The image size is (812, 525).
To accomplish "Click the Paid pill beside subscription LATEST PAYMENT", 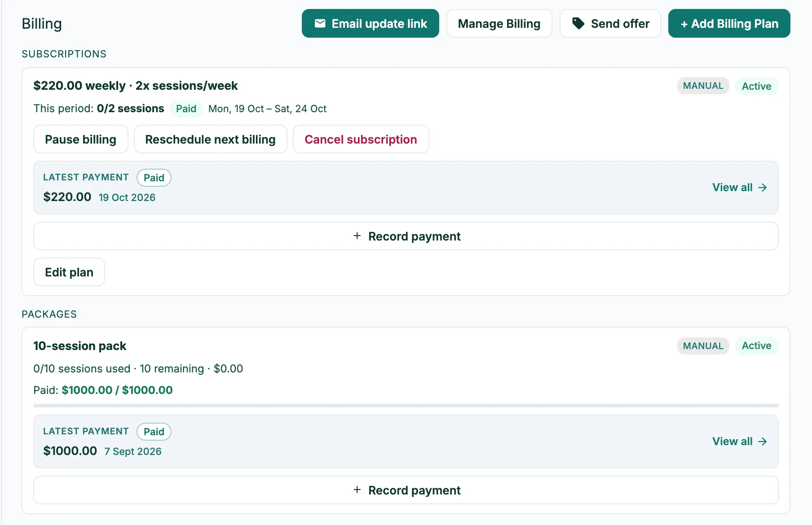I will point(154,178).
